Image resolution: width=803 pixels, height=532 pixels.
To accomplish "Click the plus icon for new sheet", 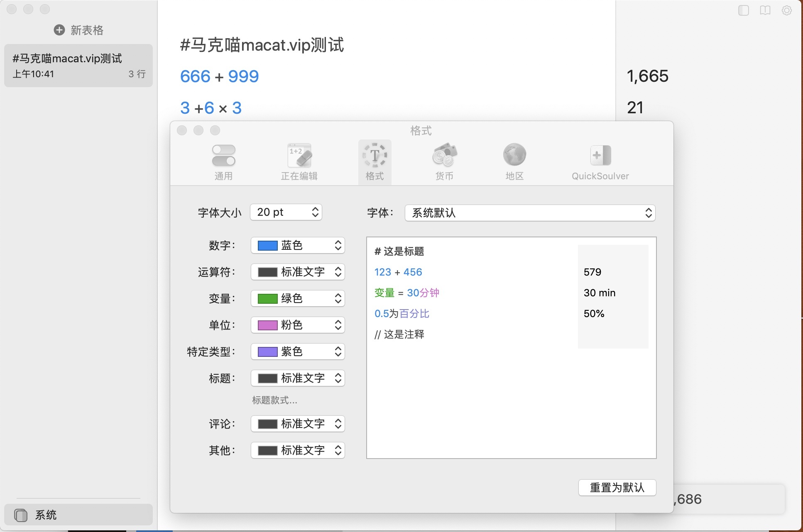I will [x=59, y=30].
